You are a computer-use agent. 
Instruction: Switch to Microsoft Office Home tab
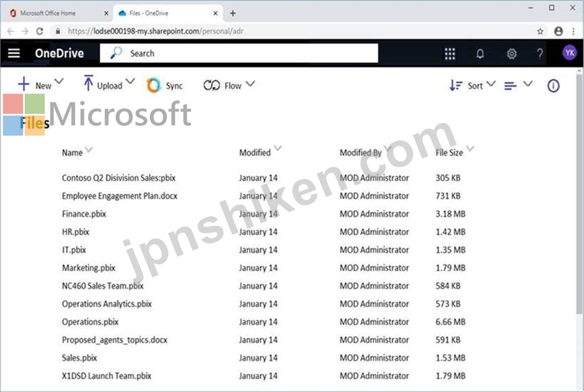[x=47, y=13]
